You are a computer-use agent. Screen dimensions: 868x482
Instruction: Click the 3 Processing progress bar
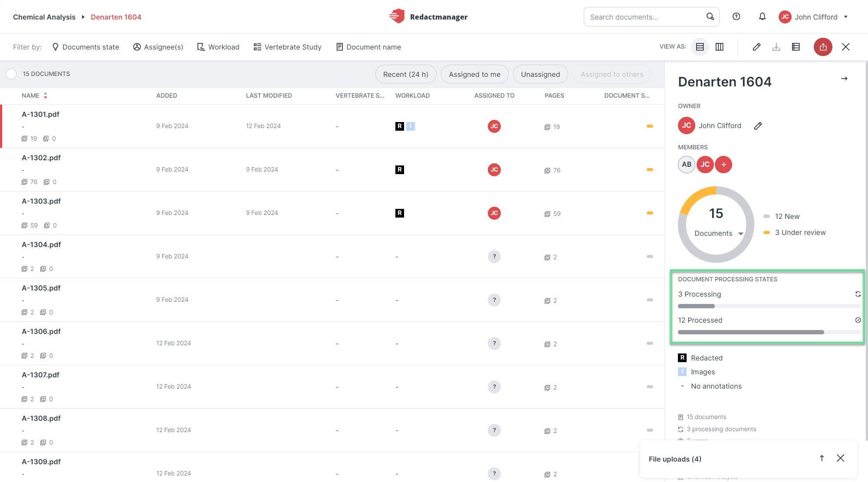coord(769,306)
